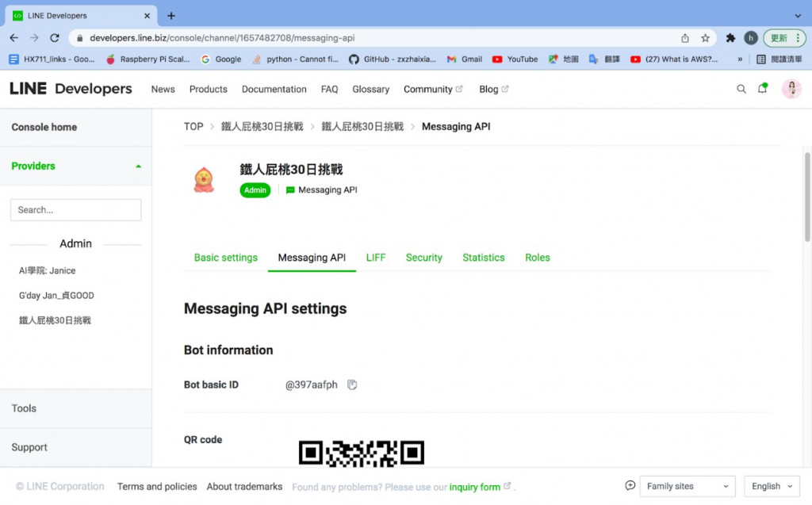This screenshot has width=812, height=505.
Task: Reload the current page
Action: tap(55, 38)
